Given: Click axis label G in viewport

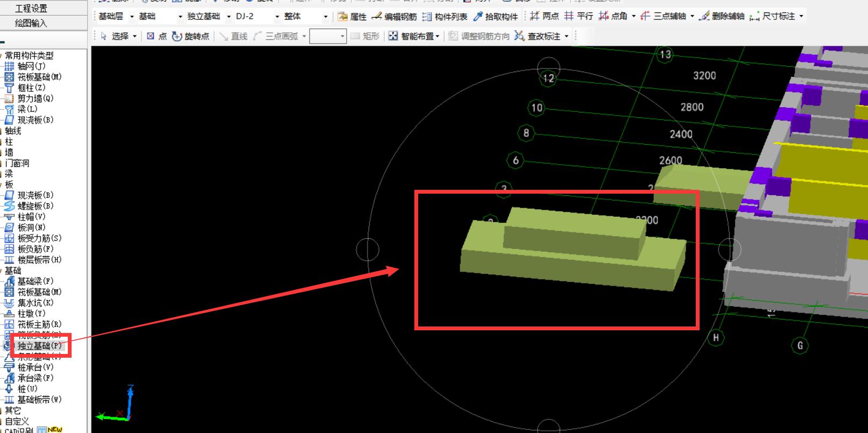Looking at the screenshot, I should pyautogui.click(x=800, y=345).
